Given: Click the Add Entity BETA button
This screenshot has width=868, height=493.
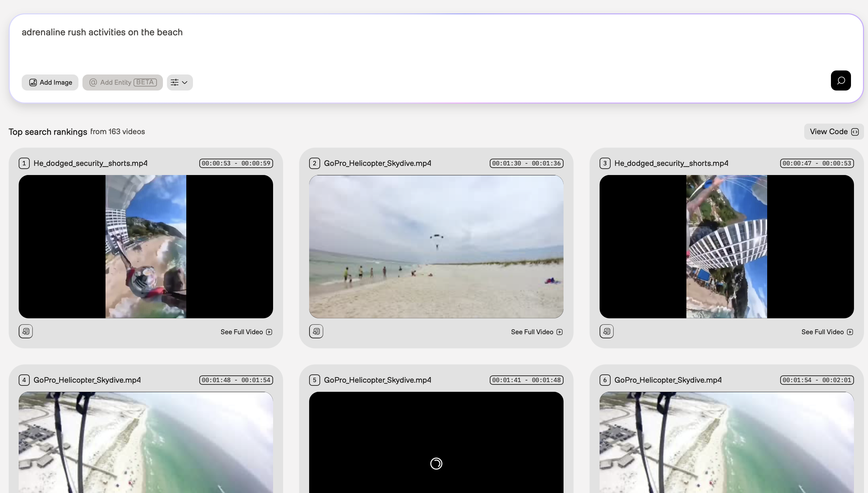Looking at the screenshot, I should 123,83.
